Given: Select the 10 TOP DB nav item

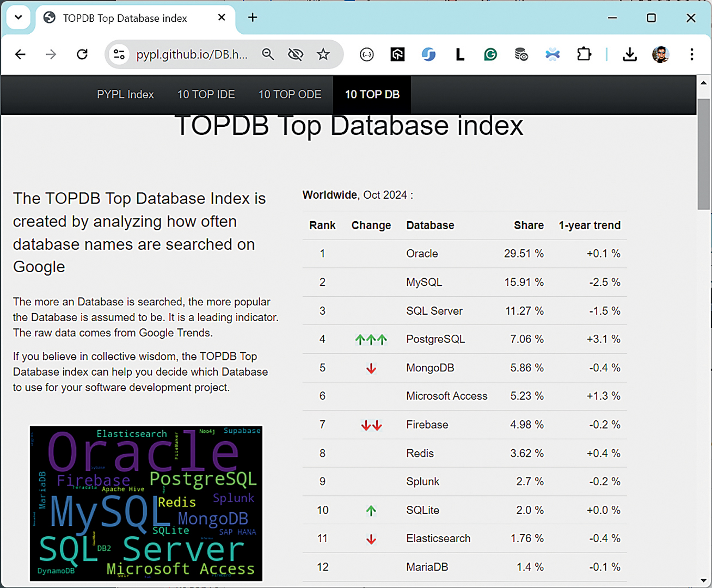Looking at the screenshot, I should tap(372, 94).
